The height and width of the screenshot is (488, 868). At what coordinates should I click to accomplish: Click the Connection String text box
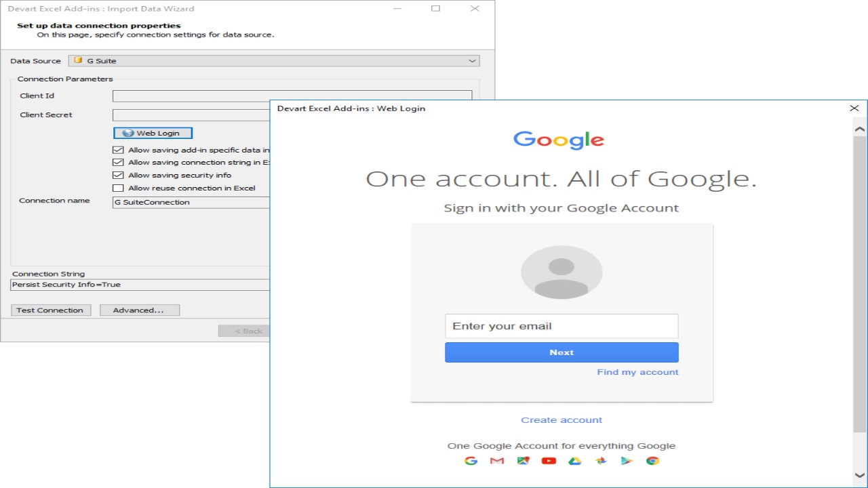(x=140, y=285)
